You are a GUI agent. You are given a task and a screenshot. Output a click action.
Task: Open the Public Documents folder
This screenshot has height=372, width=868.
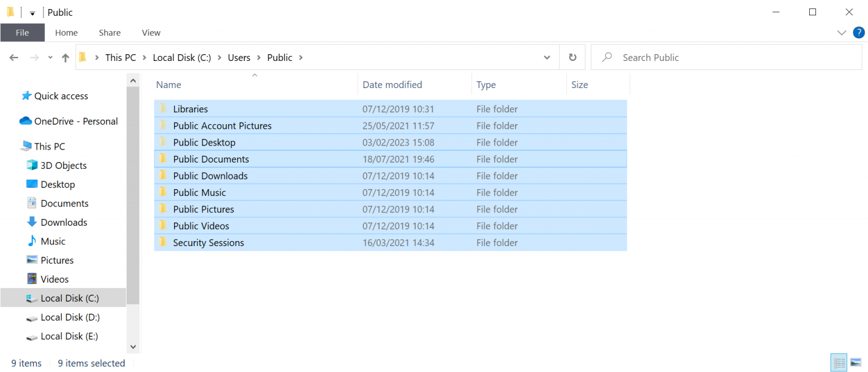(x=211, y=159)
